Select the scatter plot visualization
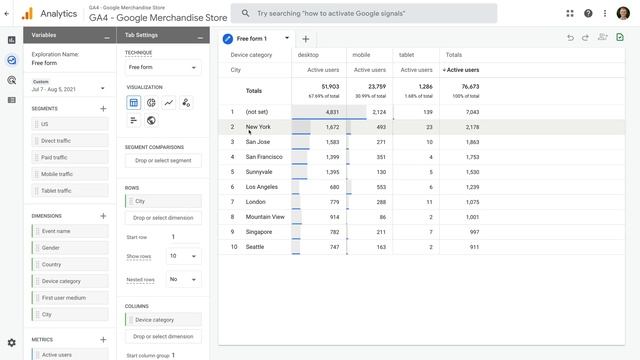The width and height of the screenshot is (640, 360). click(186, 103)
